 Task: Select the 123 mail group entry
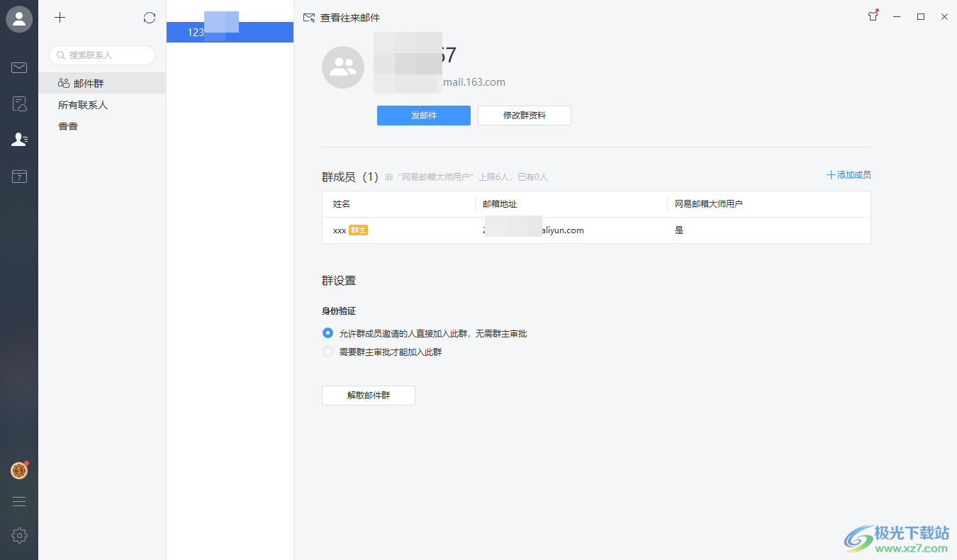tap(230, 32)
